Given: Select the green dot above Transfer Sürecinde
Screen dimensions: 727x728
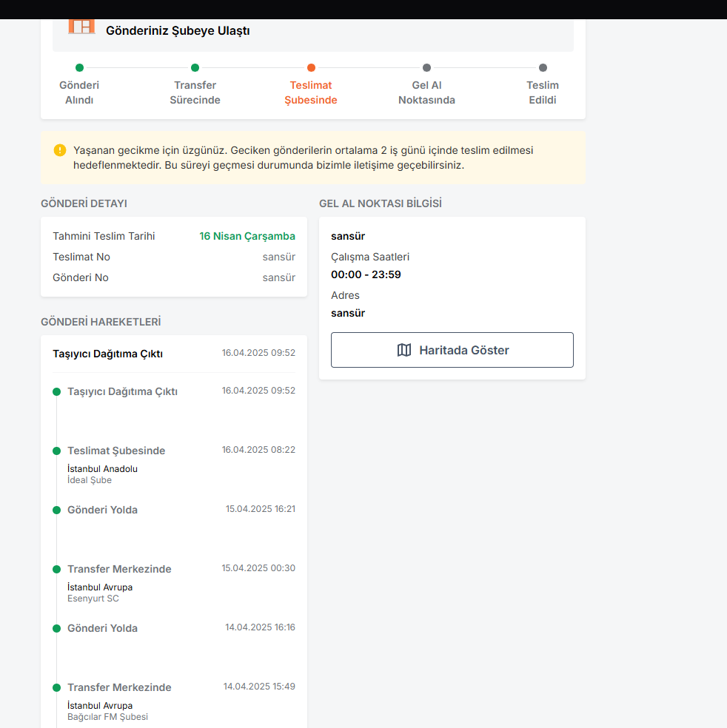Looking at the screenshot, I should 195,68.
